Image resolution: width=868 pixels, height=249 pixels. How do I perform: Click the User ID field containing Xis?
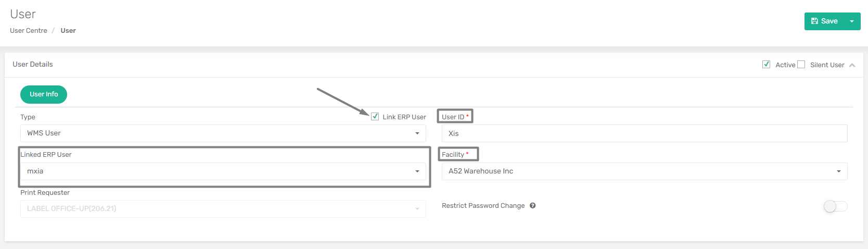(644, 133)
